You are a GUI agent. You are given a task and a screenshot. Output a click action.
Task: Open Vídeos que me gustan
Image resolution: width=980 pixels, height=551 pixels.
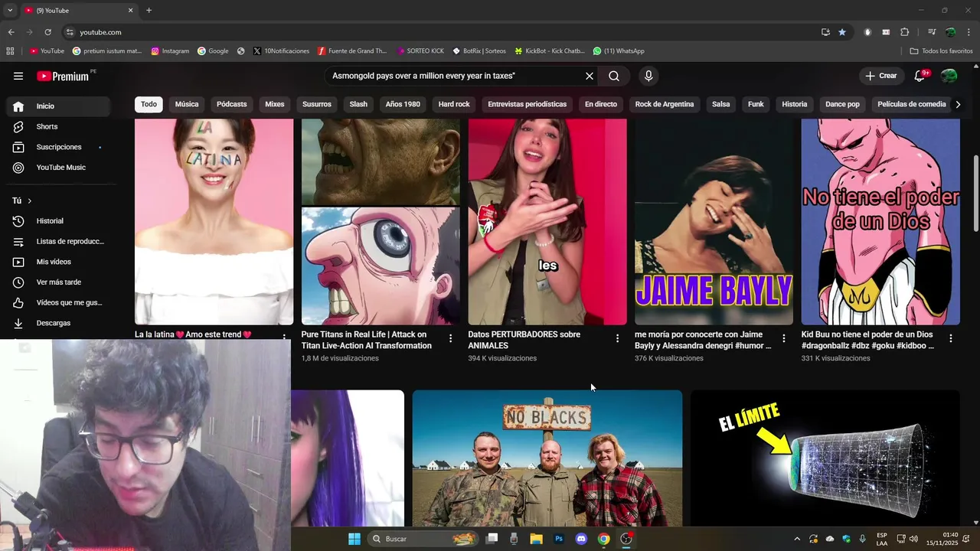click(x=58, y=302)
